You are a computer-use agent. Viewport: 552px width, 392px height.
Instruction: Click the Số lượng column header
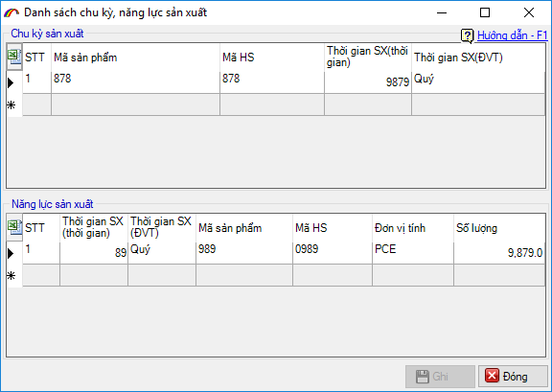coord(499,228)
